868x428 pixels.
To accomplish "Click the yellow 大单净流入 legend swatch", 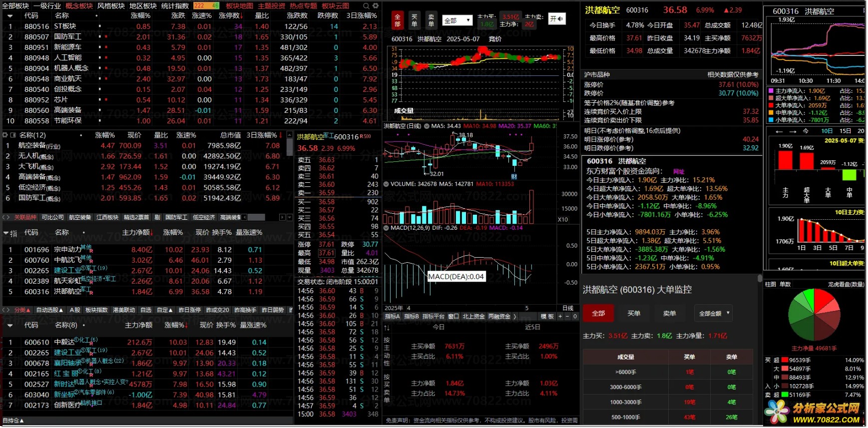I will 771,105.
